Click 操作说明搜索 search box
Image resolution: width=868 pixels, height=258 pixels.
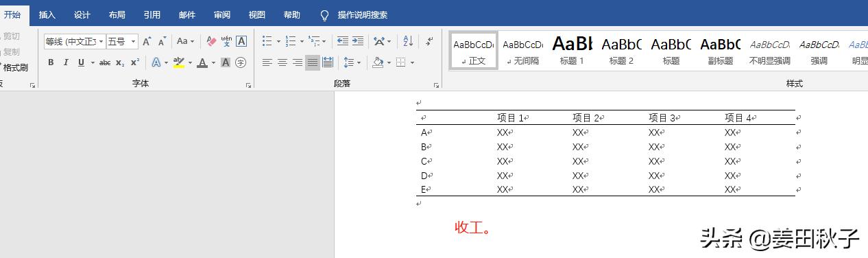point(363,15)
